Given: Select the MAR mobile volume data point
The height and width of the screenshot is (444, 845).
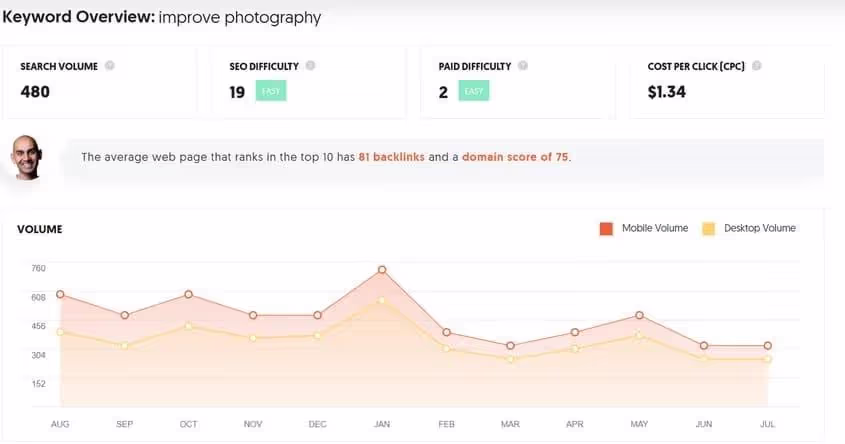Looking at the screenshot, I should click(x=510, y=345).
